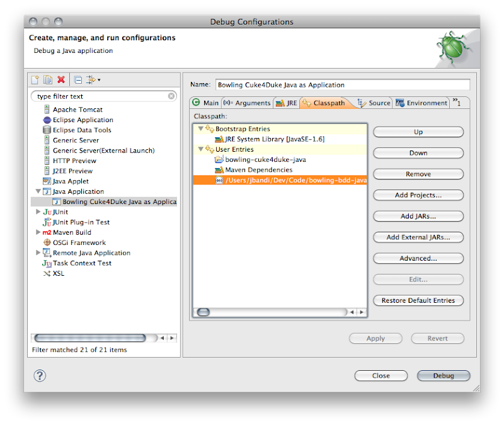The height and width of the screenshot is (425, 504).
Task: Click the Duplicate launch configuration icon
Action: point(48,80)
